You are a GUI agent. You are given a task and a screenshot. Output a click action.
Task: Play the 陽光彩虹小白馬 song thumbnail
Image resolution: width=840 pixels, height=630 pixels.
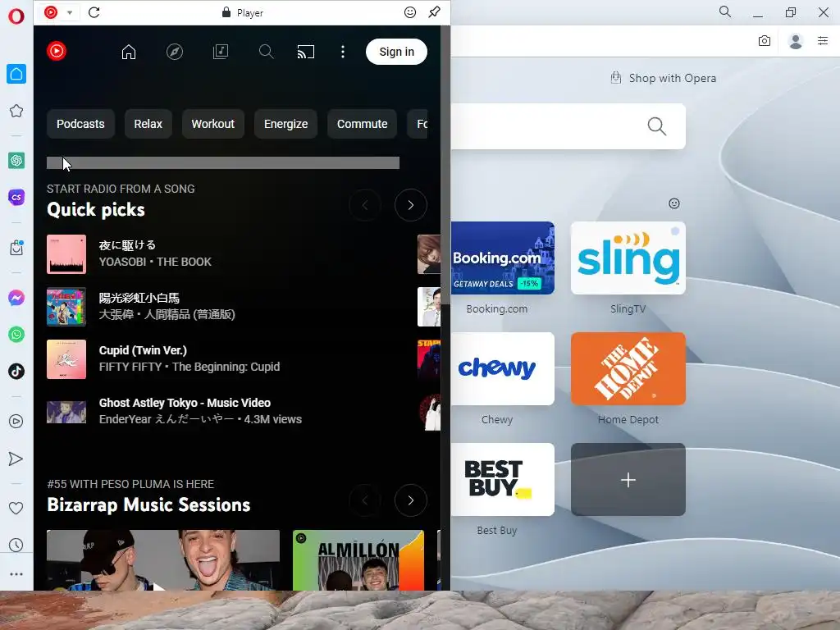(66, 307)
